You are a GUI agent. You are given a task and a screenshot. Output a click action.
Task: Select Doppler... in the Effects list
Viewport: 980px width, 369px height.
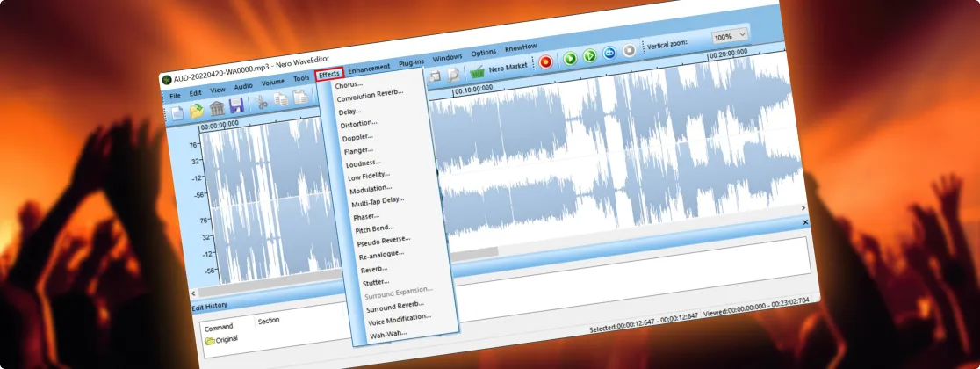[358, 138]
